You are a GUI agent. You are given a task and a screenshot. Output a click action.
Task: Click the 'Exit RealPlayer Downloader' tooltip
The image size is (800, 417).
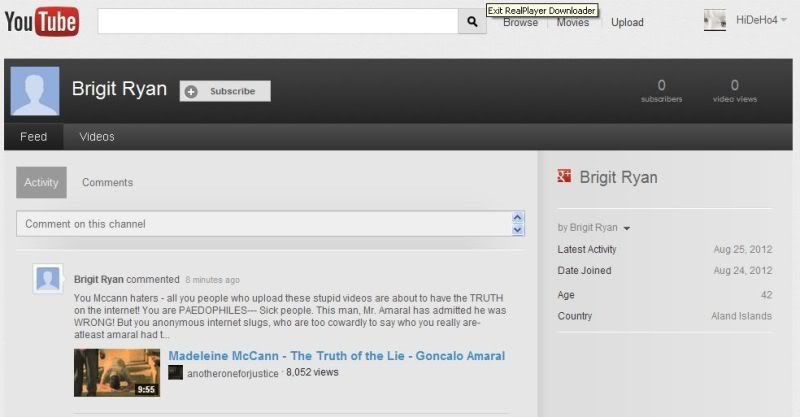(542, 10)
